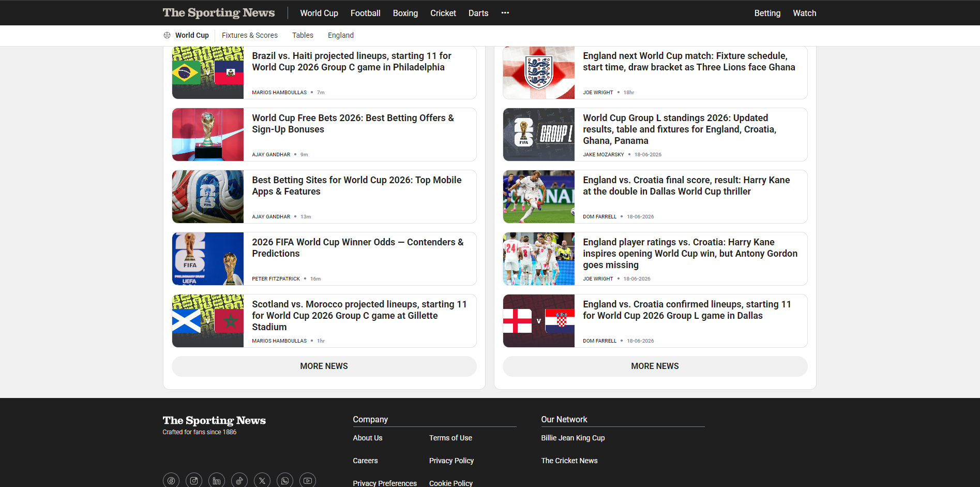The width and height of the screenshot is (980, 487).
Task: Click Group L thumbnail image
Action: coord(539,135)
